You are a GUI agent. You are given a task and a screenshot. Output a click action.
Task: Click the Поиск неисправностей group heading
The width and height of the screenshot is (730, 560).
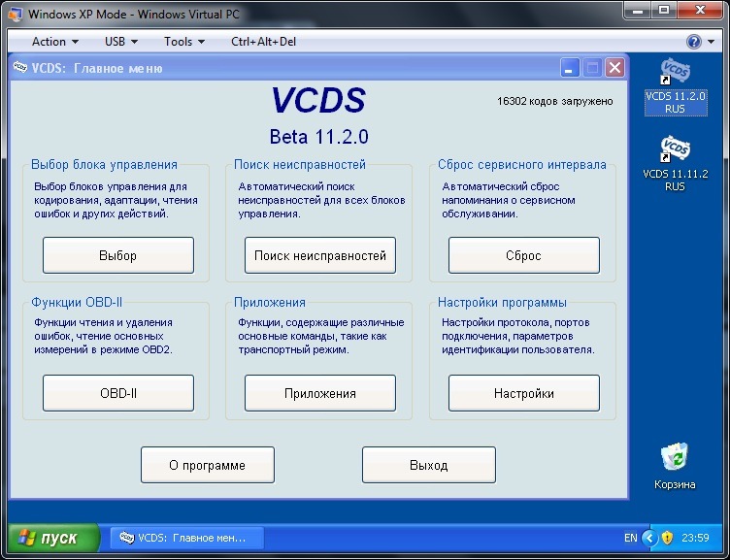tap(300, 164)
